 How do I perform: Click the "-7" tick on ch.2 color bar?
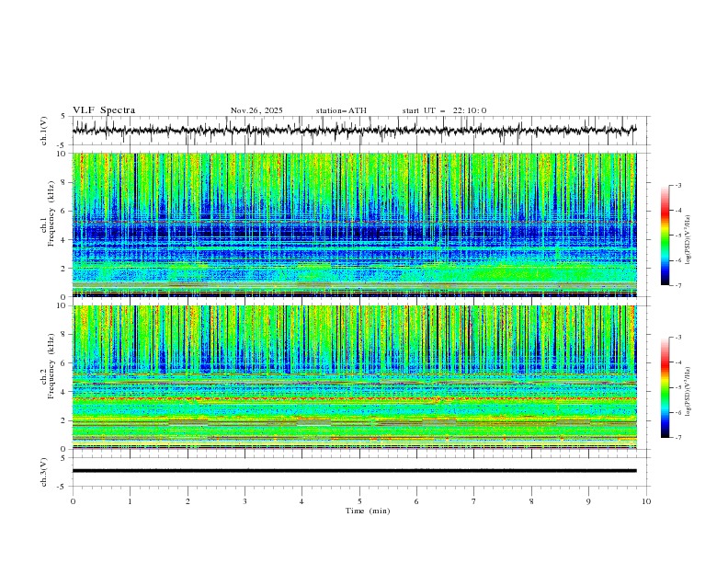click(677, 437)
